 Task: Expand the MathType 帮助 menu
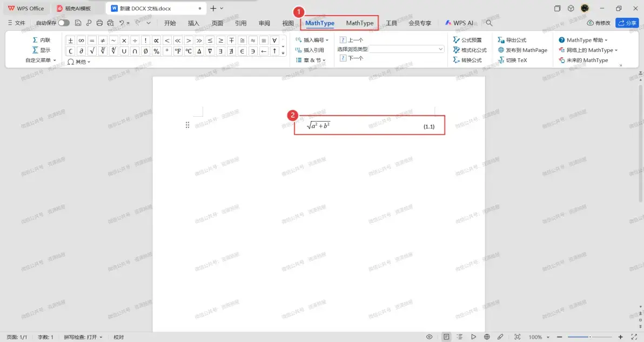point(583,40)
